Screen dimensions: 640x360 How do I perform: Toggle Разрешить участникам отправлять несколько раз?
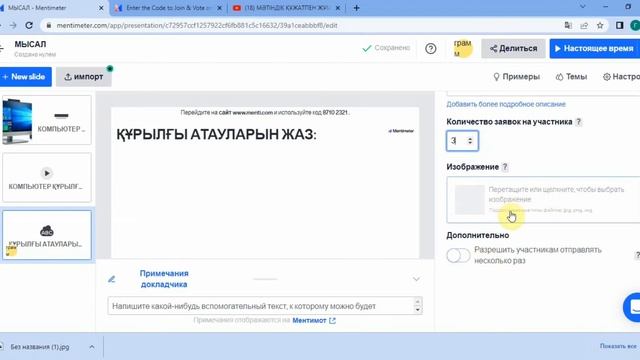458,256
